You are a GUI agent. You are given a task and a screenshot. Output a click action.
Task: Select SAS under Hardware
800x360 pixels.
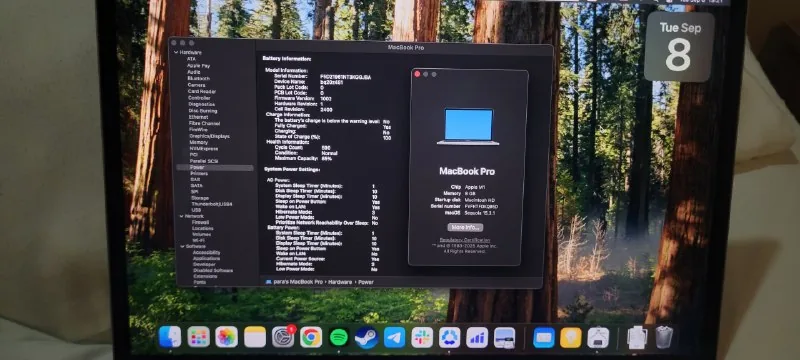pyautogui.click(x=195, y=179)
